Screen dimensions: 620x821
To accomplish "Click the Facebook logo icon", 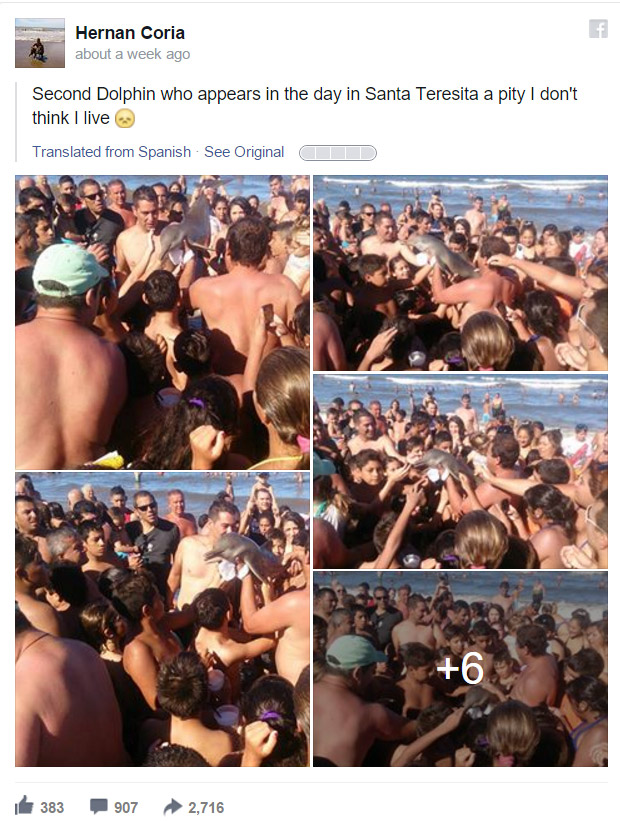I will [598, 29].
